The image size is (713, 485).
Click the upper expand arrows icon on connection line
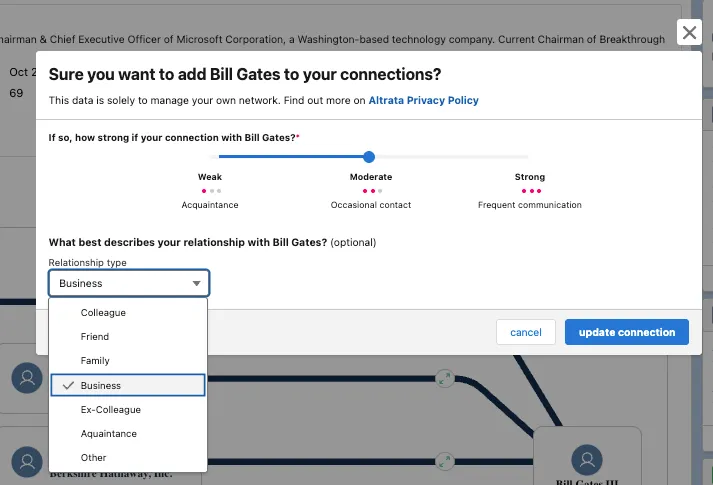pos(445,378)
